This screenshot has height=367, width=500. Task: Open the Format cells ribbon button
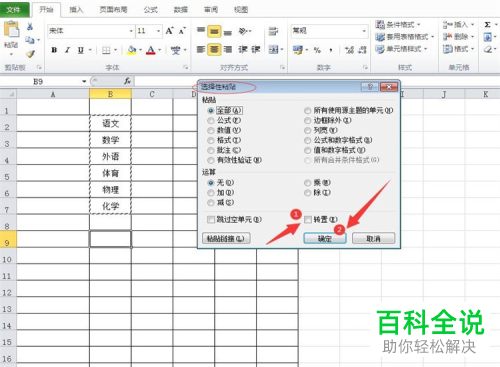(x=458, y=49)
